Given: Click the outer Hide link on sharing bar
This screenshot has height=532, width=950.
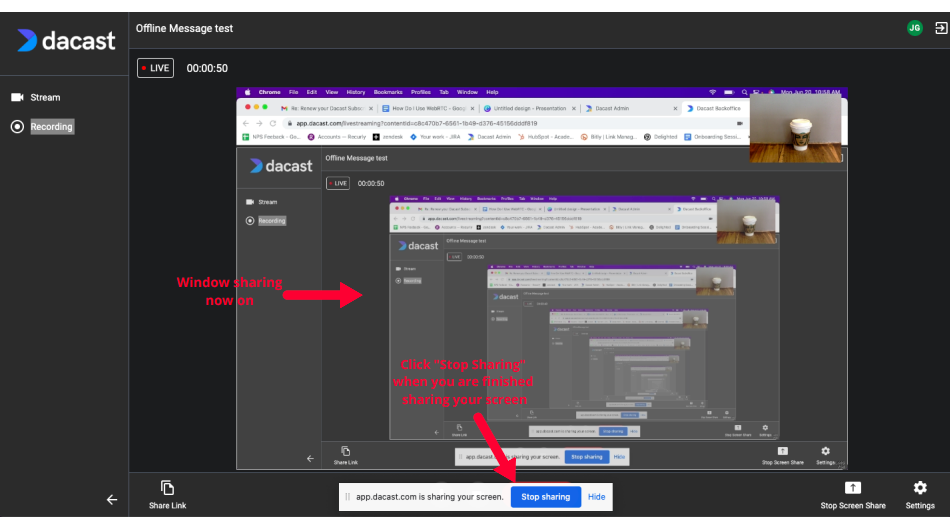Looking at the screenshot, I should [597, 497].
